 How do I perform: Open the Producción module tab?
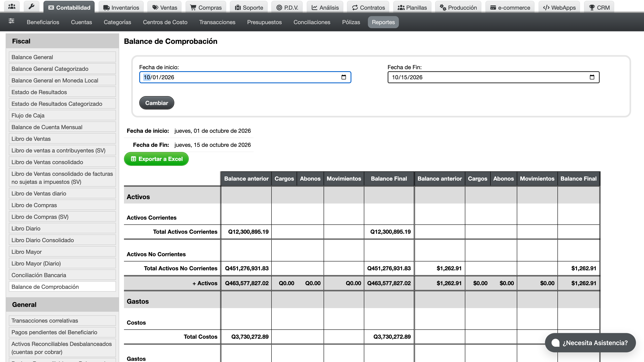point(458,7)
